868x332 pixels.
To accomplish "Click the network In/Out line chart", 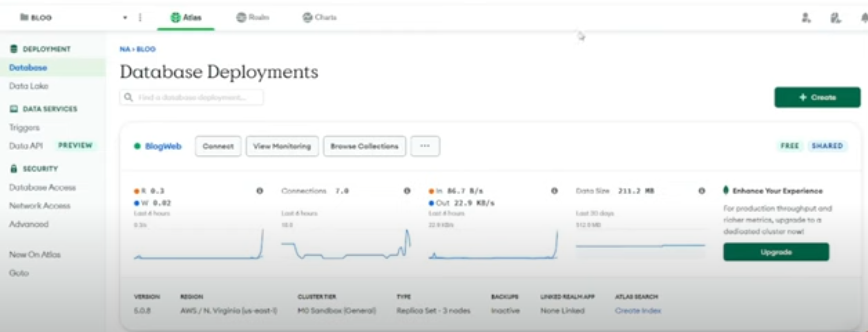I will click(x=493, y=244).
